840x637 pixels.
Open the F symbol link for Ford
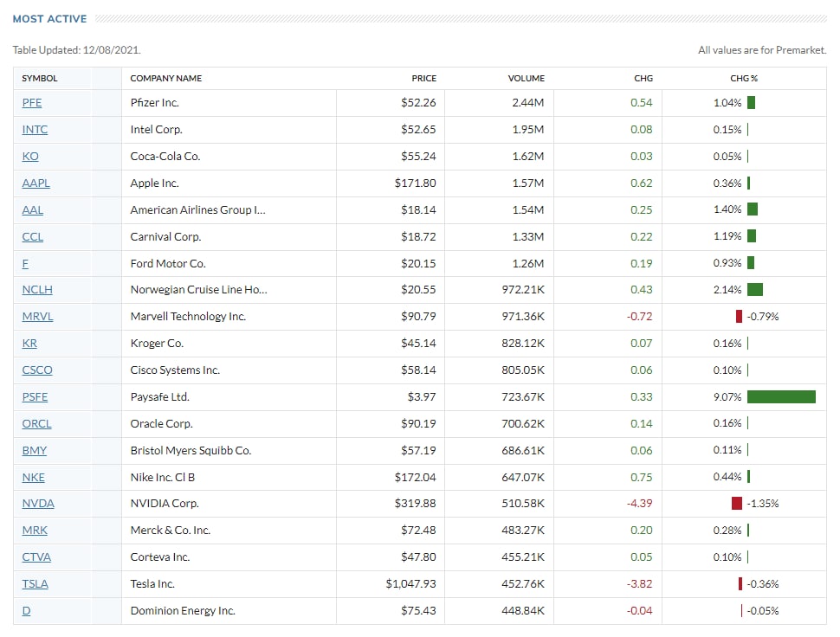click(25, 263)
